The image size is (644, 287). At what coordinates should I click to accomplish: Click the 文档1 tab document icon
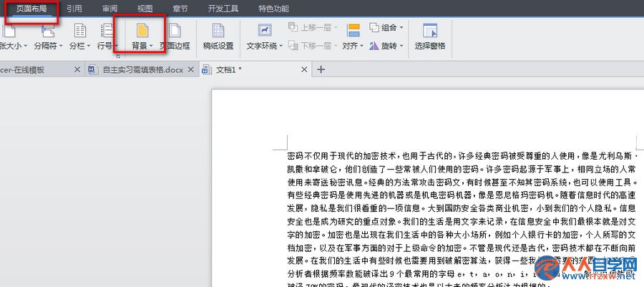click(207, 70)
